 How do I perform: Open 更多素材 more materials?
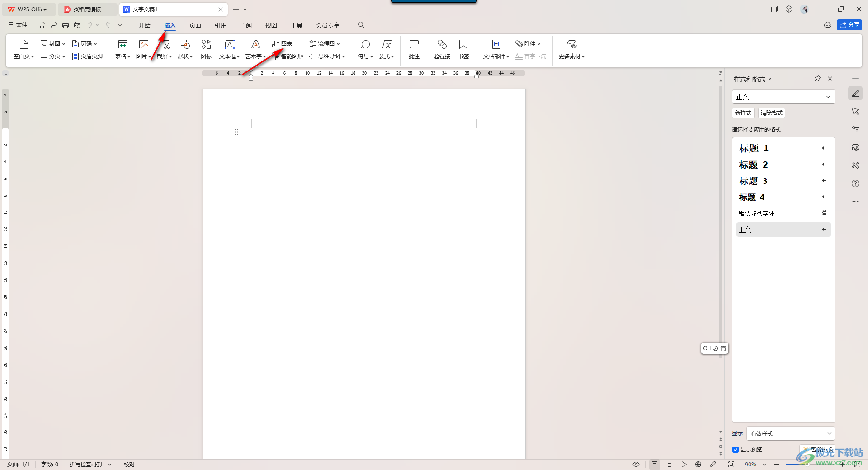point(571,49)
